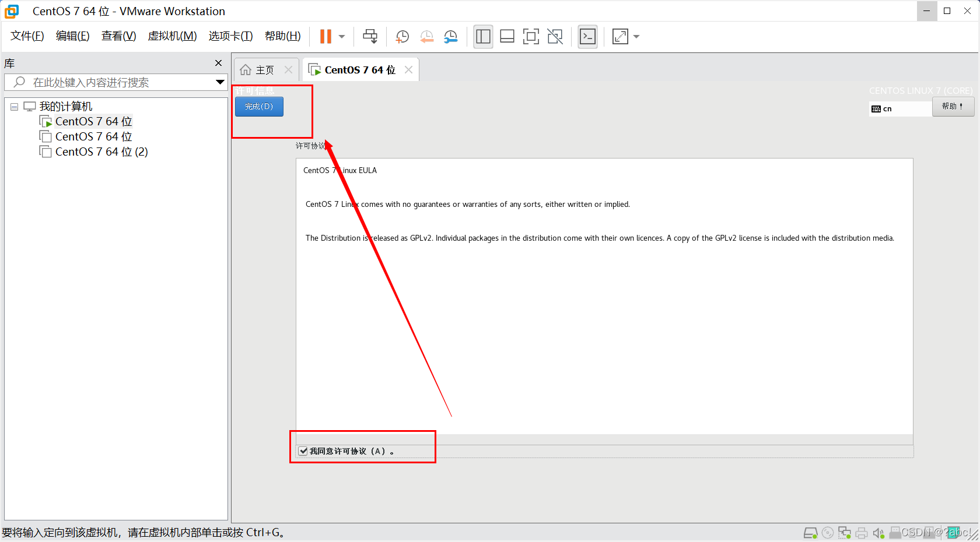Click the 帮助! button in the installer
The image size is (980, 542).
pos(953,107)
